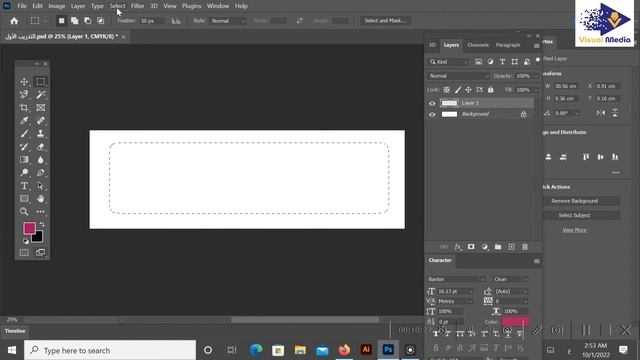The height and width of the screenshot is (360, 640).
Task: Open the Image menu
Action: click(x=57, y=6)
